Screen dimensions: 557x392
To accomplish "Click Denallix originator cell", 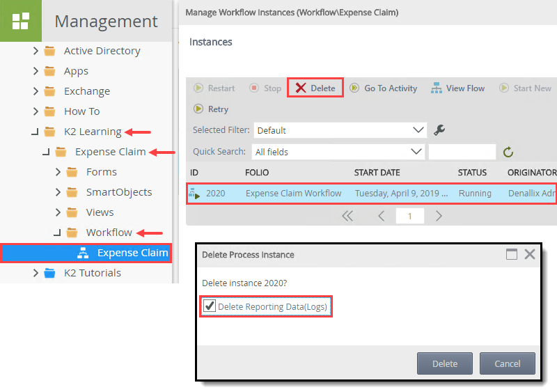I will 532,194.
